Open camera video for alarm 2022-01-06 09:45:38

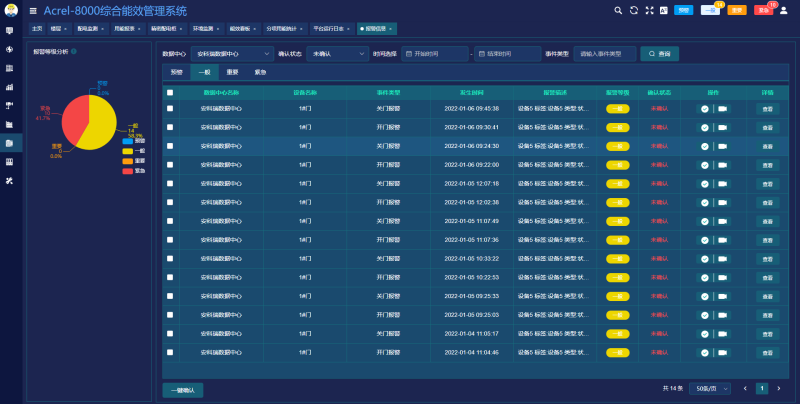pyautogui.click(x=722, y=109)
